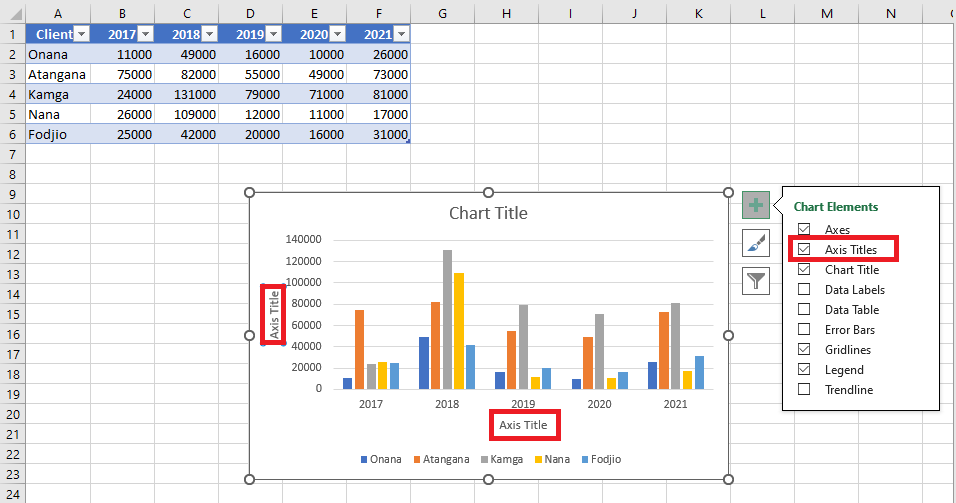Open the 2018 column filter dropdown
Image resolution: width=956 pixels, height=503 pixels.
click(209, 34)
